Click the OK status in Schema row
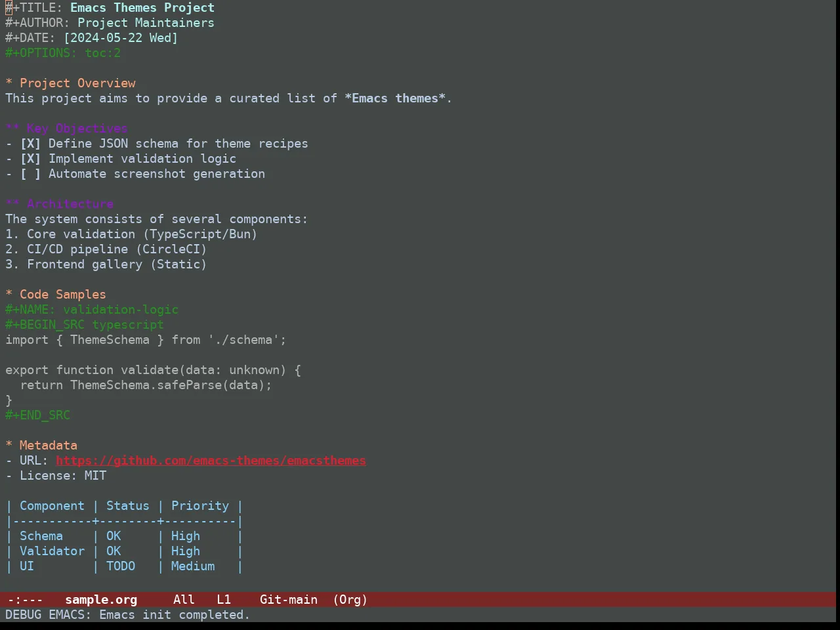Image resolution: width=840 pixels, height=630 pixels. point(114,536)
